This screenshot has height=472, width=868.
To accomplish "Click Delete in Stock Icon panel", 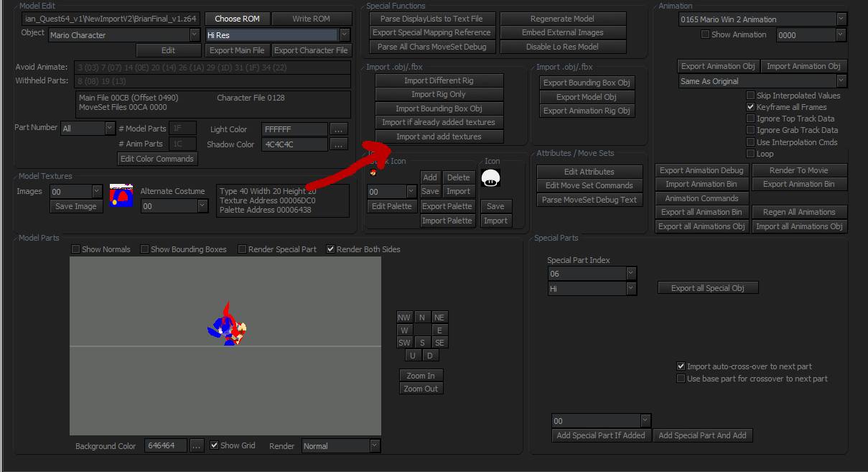I will 457,177.
